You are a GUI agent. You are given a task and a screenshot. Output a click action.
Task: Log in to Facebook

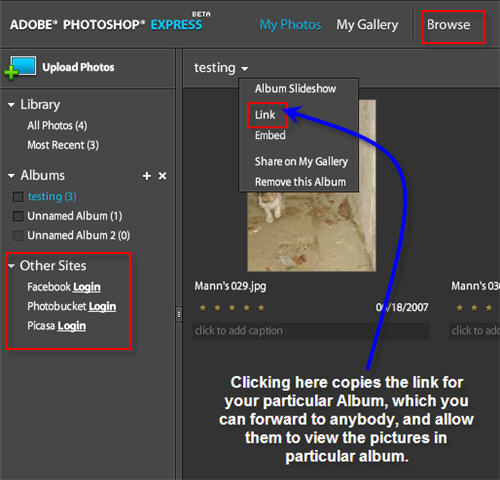pos(87,287)
